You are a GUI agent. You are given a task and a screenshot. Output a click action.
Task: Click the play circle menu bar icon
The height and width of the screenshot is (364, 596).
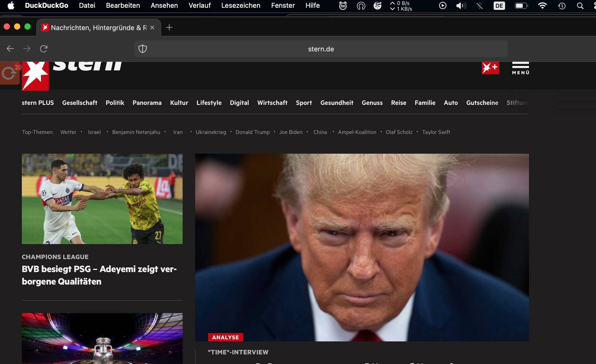[443, 6]
